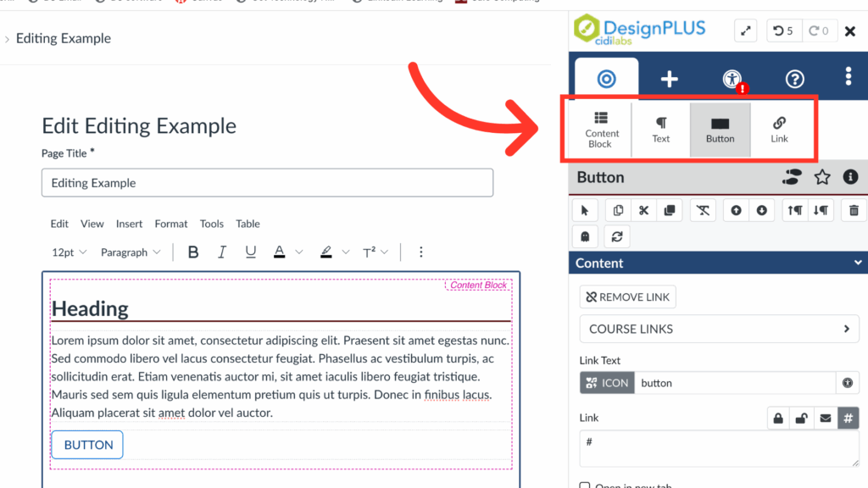Delete the button using the trash icon
Viewport: 868px width, 488px height.
point(854,209)
